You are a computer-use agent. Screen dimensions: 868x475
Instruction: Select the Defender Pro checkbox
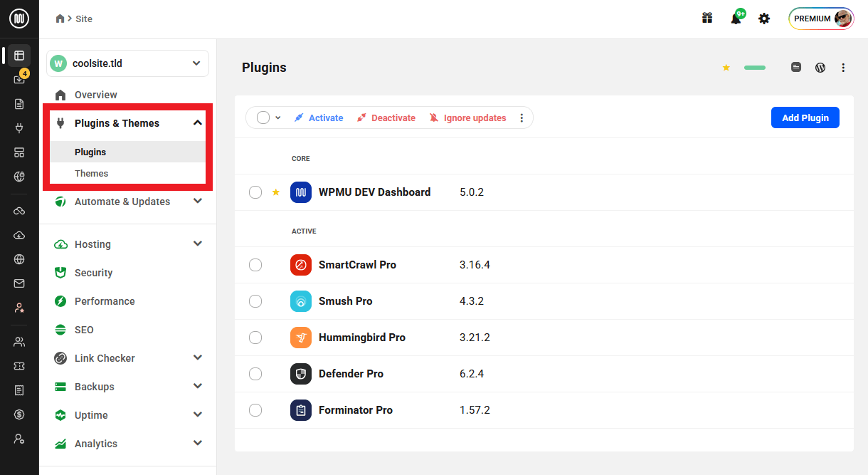pyautogui.click(x=255, y=374)
